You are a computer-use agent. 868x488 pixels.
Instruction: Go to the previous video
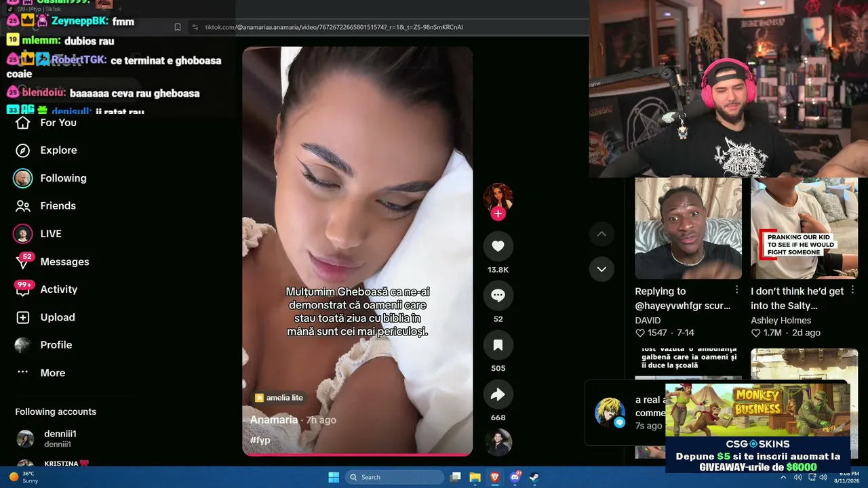(x=601, y=235)
